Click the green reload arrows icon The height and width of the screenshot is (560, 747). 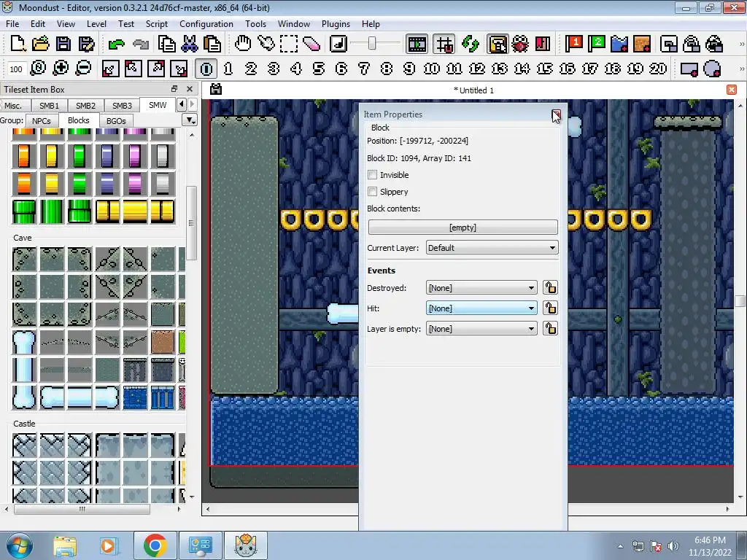(x=471, y=44)
